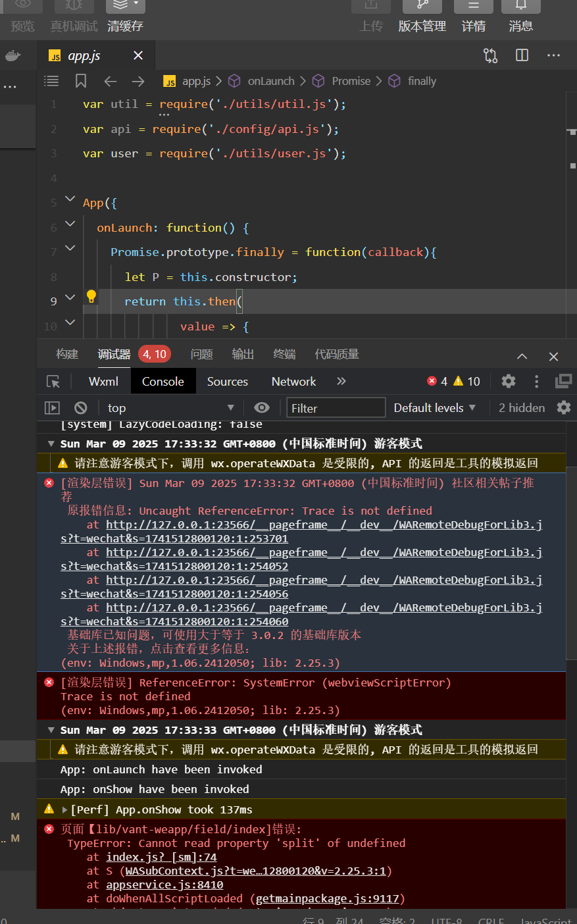Screen dimensions: 577x924
Task: Switch to the 代码质量 code quality tab
Action: [x=337, y=354]
